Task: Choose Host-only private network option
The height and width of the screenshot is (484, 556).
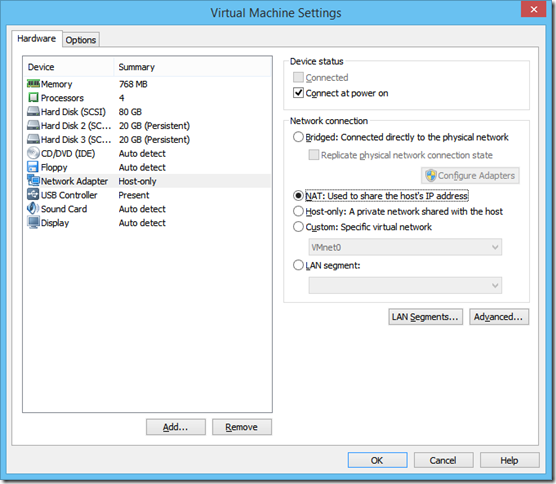Action: [x=298, y=211]
